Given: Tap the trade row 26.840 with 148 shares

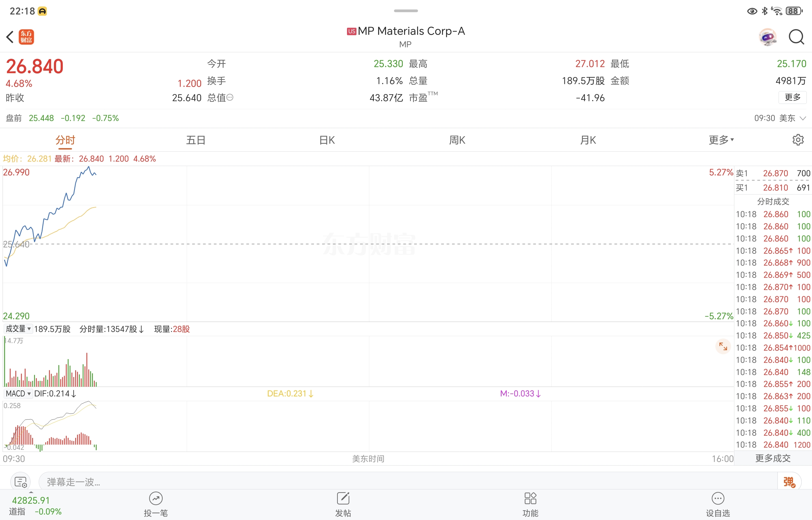Looking at the screenshot, I should click(773, 372).
